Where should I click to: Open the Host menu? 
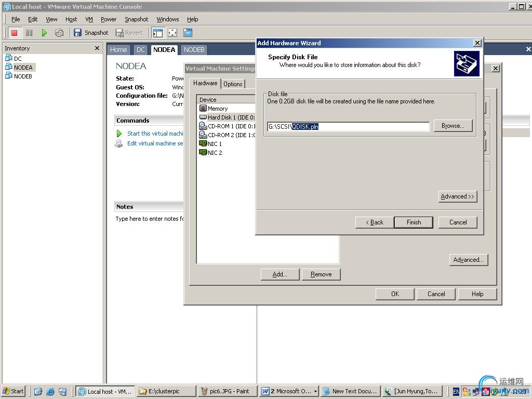coord(71,19)
